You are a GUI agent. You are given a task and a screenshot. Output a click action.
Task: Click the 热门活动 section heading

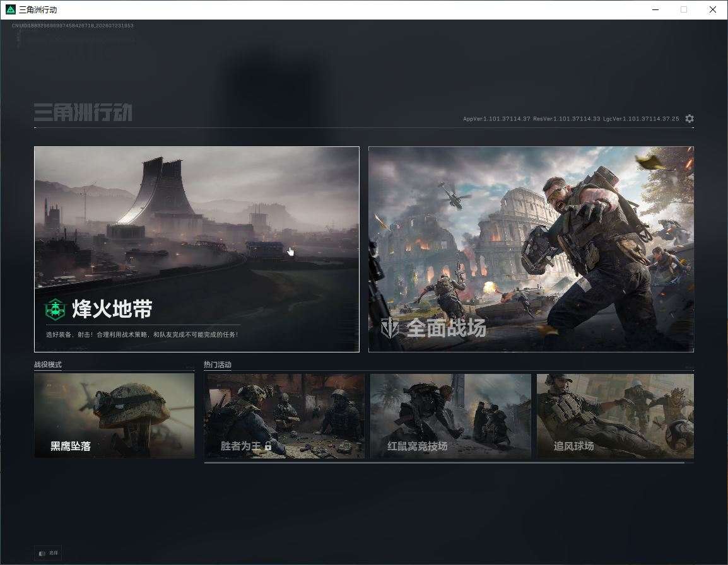217,364
